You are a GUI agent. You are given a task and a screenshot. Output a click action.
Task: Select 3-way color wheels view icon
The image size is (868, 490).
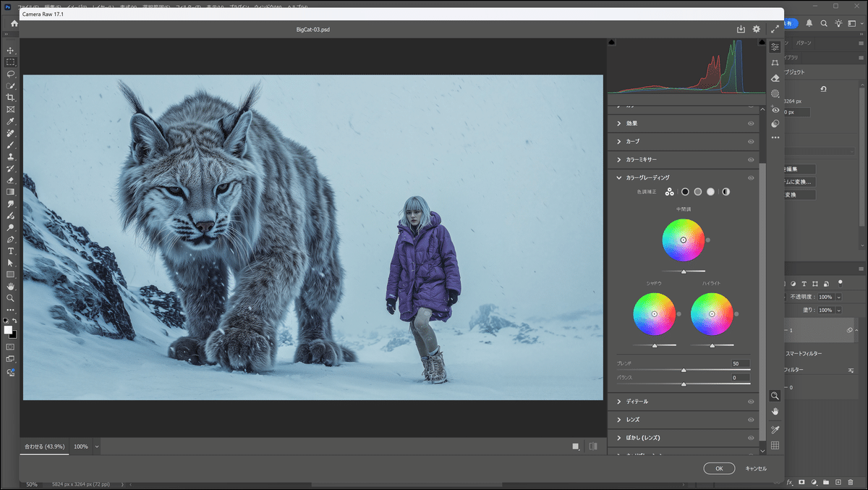tap(670, 192)
